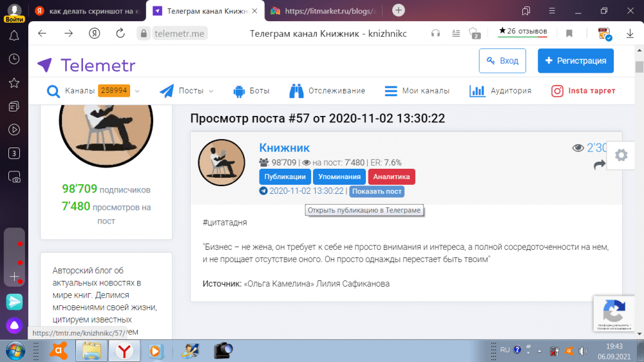Screen dimensions: 644x362
Task: Open Аудитория analytics menu
Action: click(500, 91)
